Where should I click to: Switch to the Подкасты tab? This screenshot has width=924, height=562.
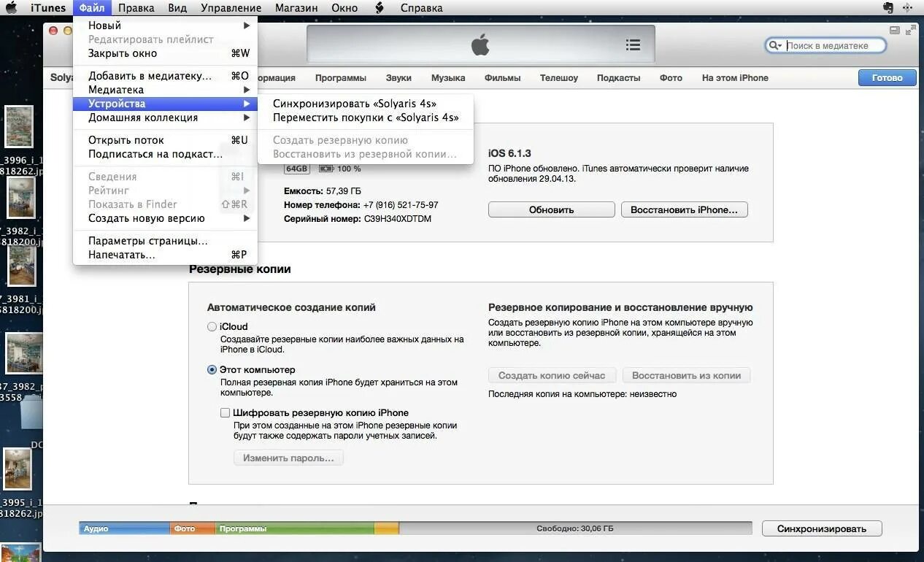click(x=618, y=78)
